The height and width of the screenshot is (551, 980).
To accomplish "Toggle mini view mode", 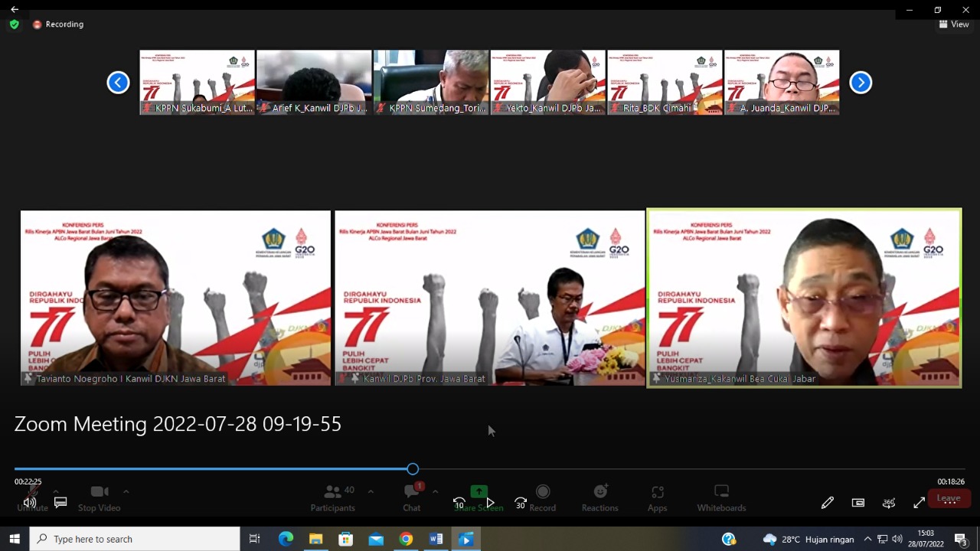I will (x=857, y=503).
